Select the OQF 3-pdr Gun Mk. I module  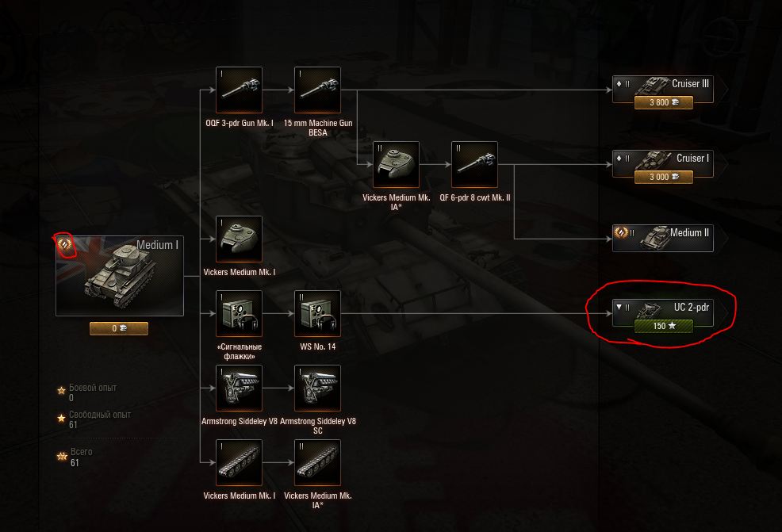tap(239, 90)
